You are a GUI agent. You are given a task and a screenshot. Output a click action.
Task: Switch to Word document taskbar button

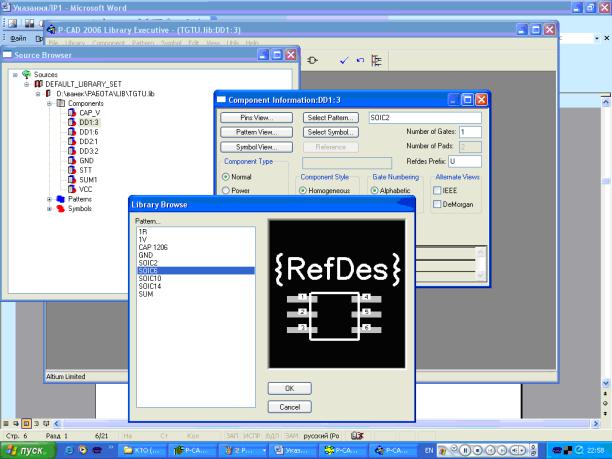(291, 451)
